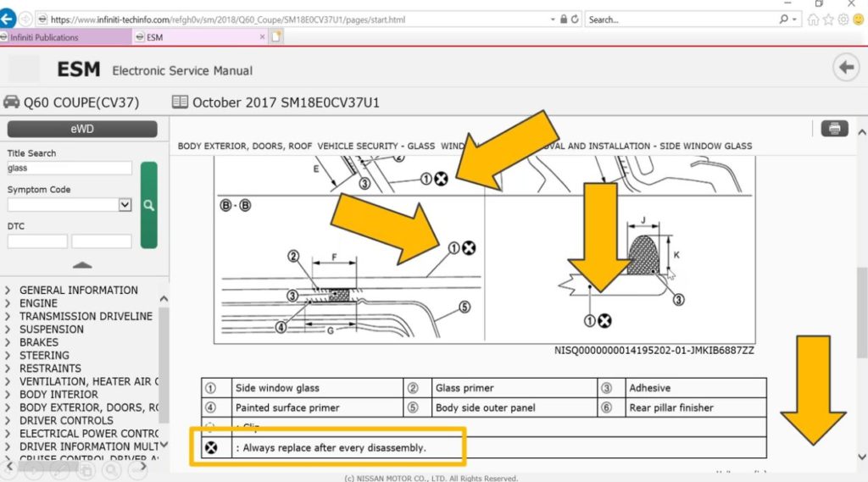Click the browser search magnifier icon
The height and width of the screenshot is (482, 868).
[x=784, y=19]
